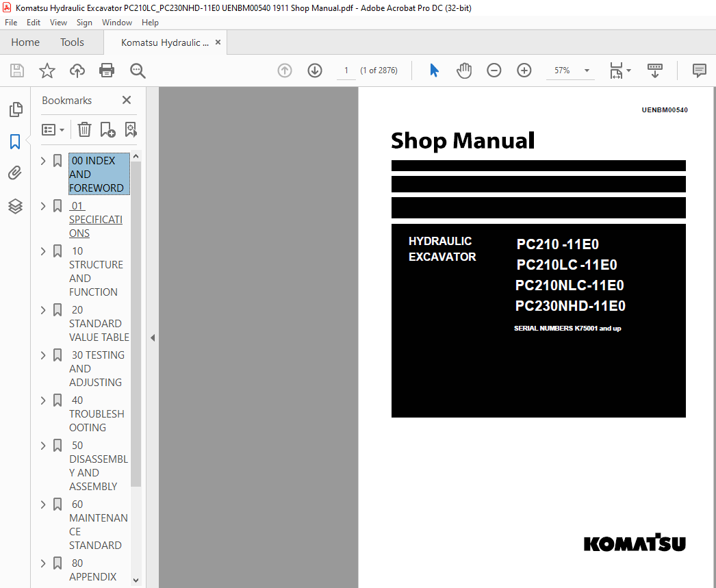Toggle the Bookmarks panel icon
The image size is (716, 588).
tap(15, 142)
